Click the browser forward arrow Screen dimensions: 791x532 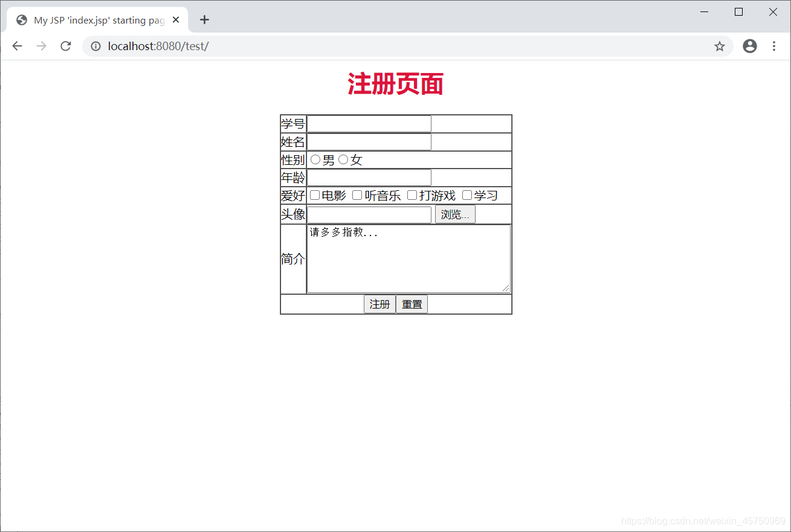point(40,46)
